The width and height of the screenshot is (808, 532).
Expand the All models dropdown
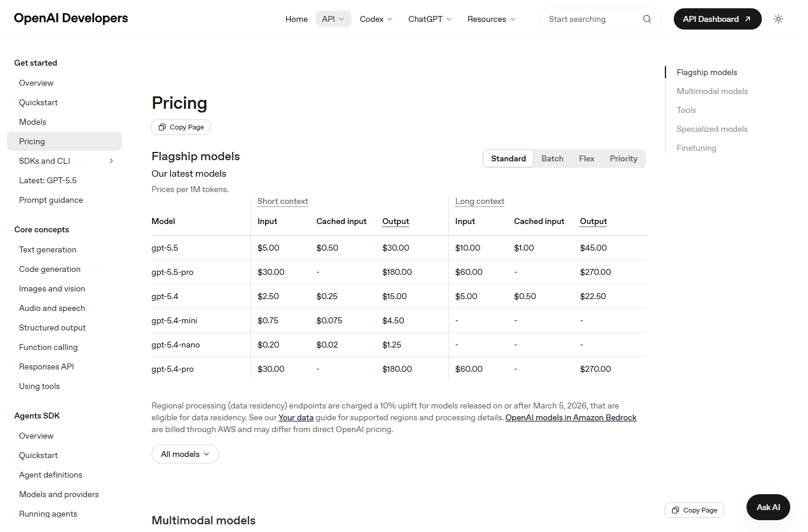[185, 454]
